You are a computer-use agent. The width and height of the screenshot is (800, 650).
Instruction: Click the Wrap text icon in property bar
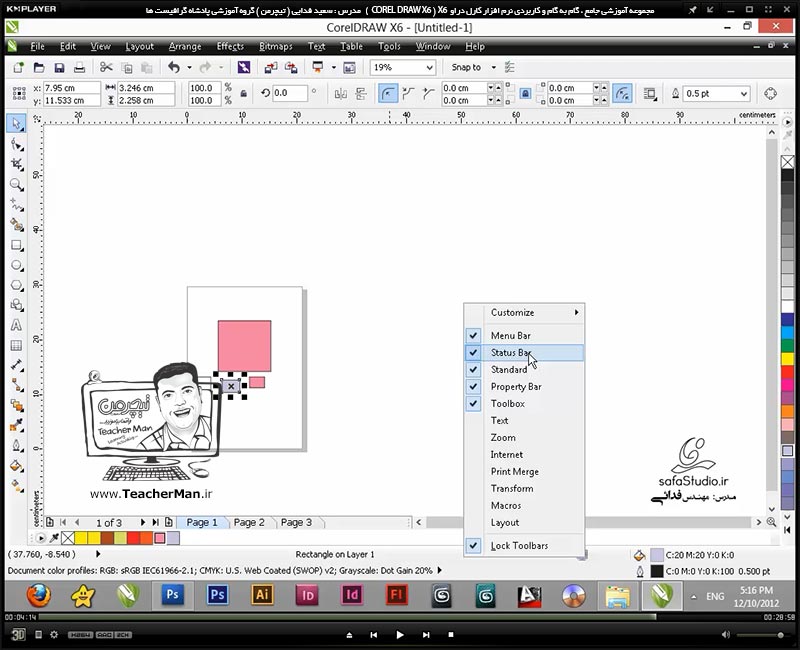pos(649,94)
